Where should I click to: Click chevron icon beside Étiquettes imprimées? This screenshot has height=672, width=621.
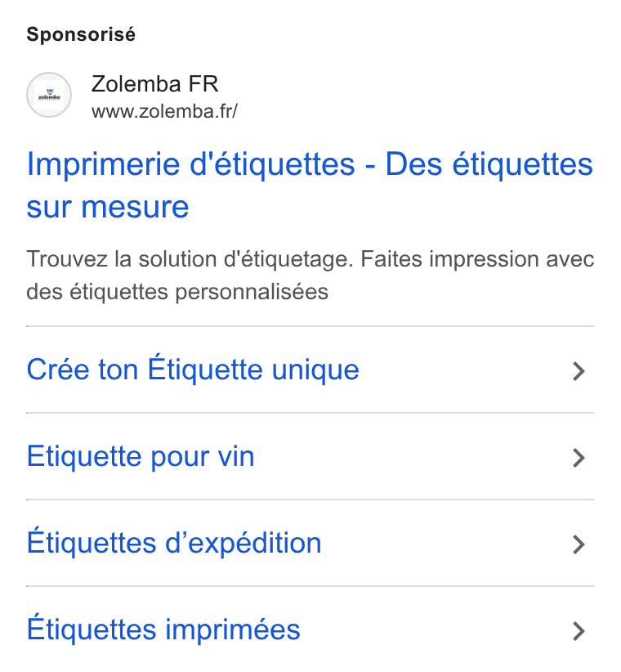579,631
